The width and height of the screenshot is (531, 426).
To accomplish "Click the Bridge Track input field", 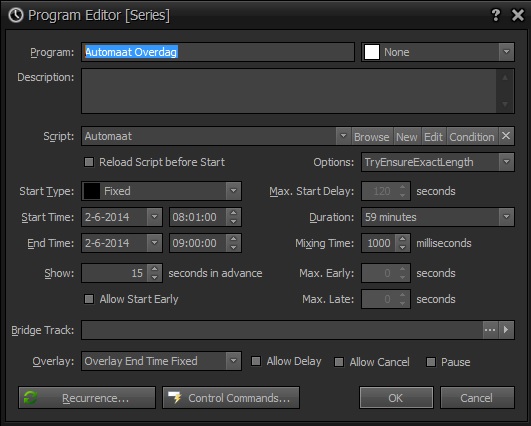I will [x=282, y=329].
